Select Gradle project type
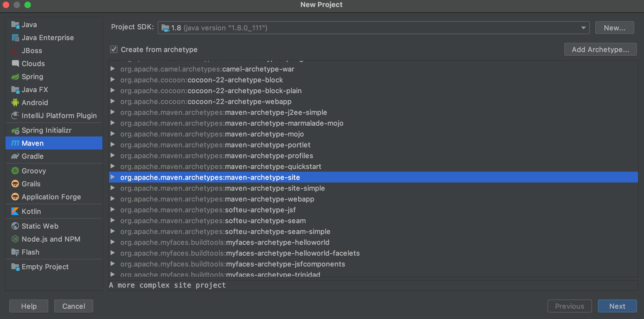Viewport: 644px width, 319px height. 54,156
